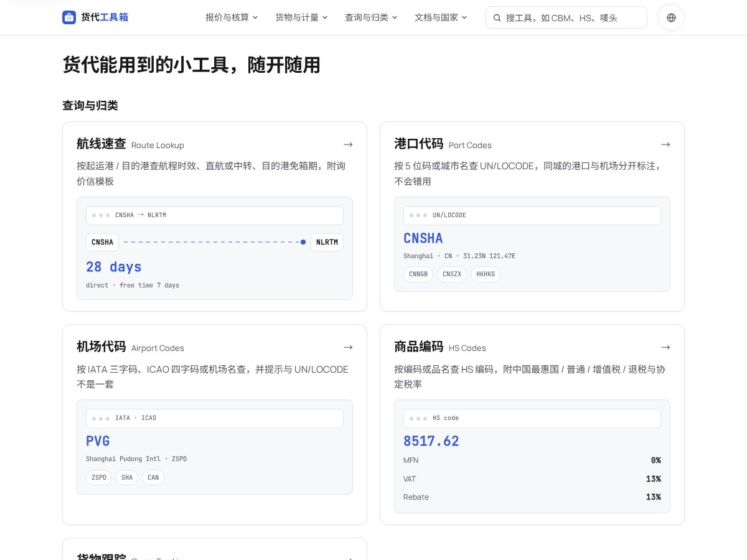
Task: Click the 28 days transit time
Action: [114, 267]
